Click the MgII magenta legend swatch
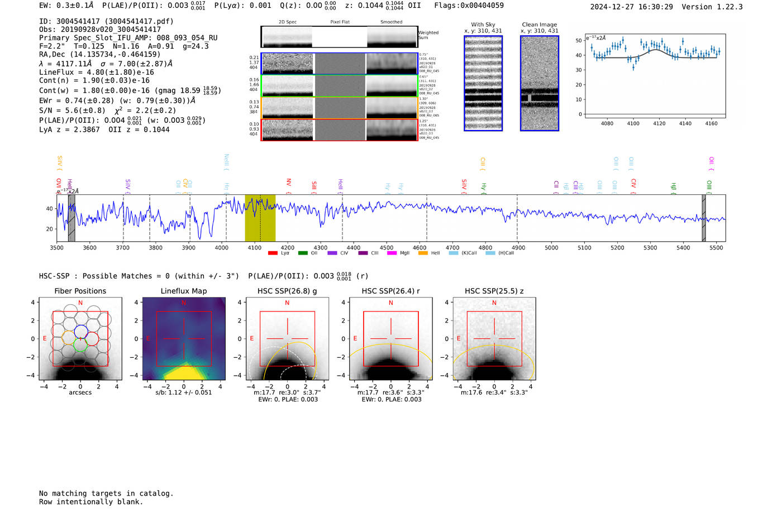This screenshot has height=532, width=782. coord(392,253)
